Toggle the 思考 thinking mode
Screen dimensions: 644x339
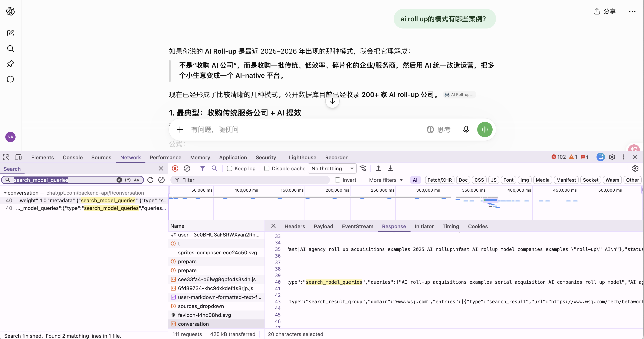click(x=438, y=130)
